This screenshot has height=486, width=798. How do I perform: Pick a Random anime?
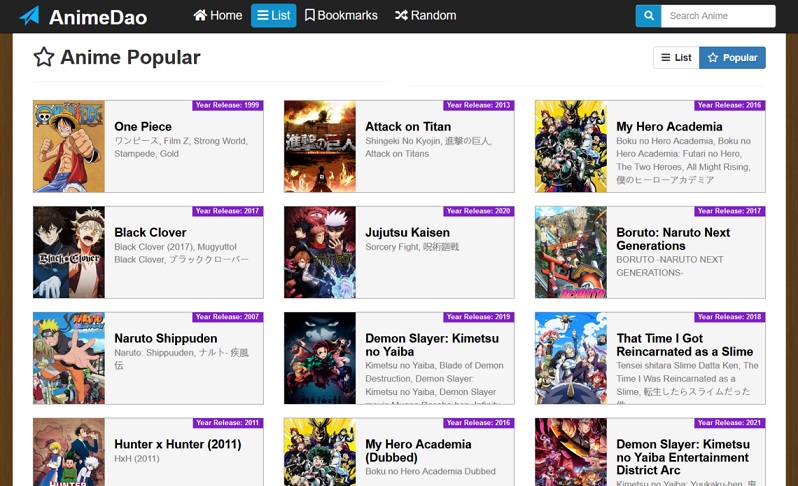(x=425, y=16)
